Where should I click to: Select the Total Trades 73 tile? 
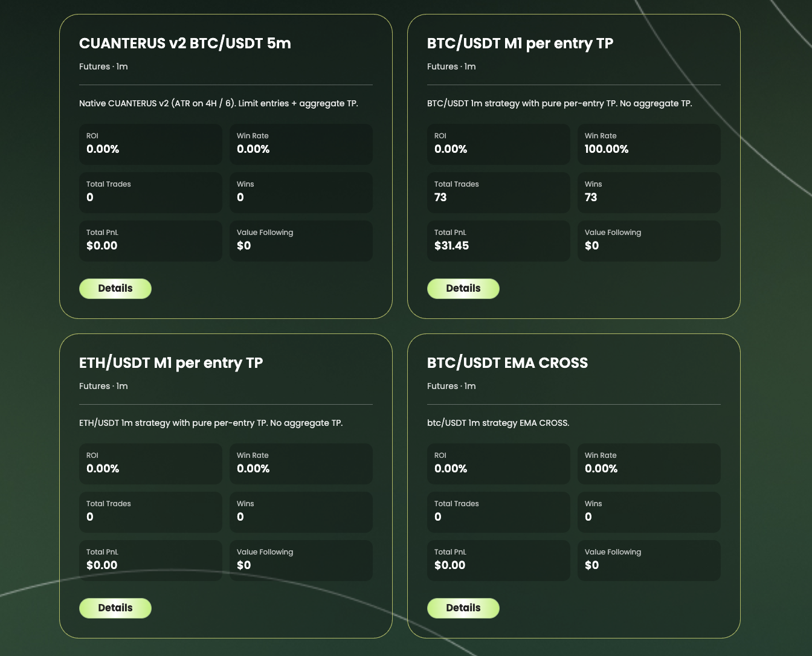pyautogui.click(x=498, y=193)
